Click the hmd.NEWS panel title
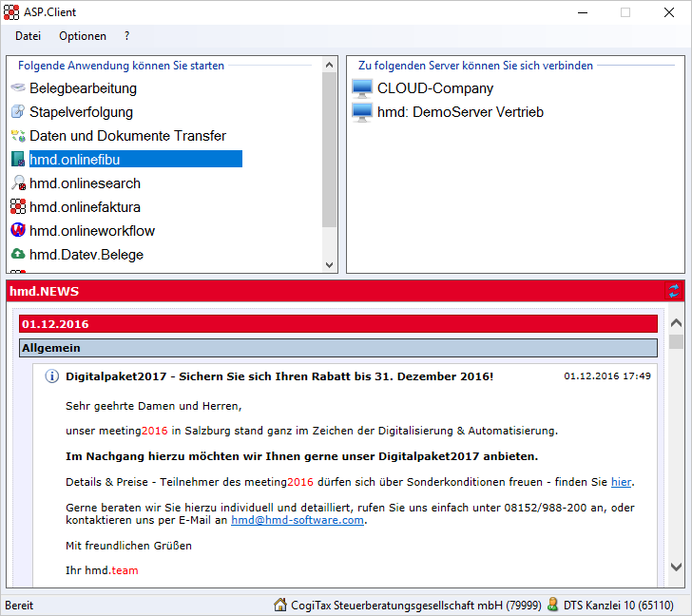The height and width of the screenshot is (616, 692). [x=44, y=291]
